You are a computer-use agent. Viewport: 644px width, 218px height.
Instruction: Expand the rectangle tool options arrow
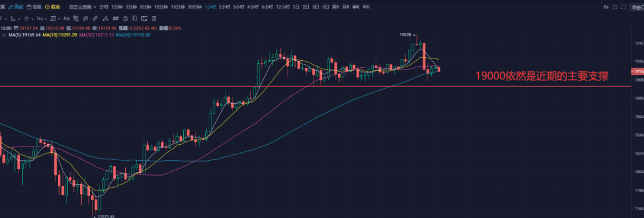pyautogui.click(x=58, y=19)
